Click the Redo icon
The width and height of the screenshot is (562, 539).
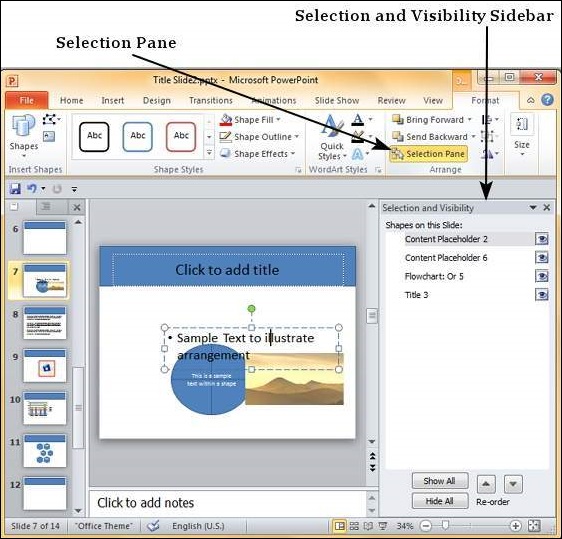[x=57, y=189]
